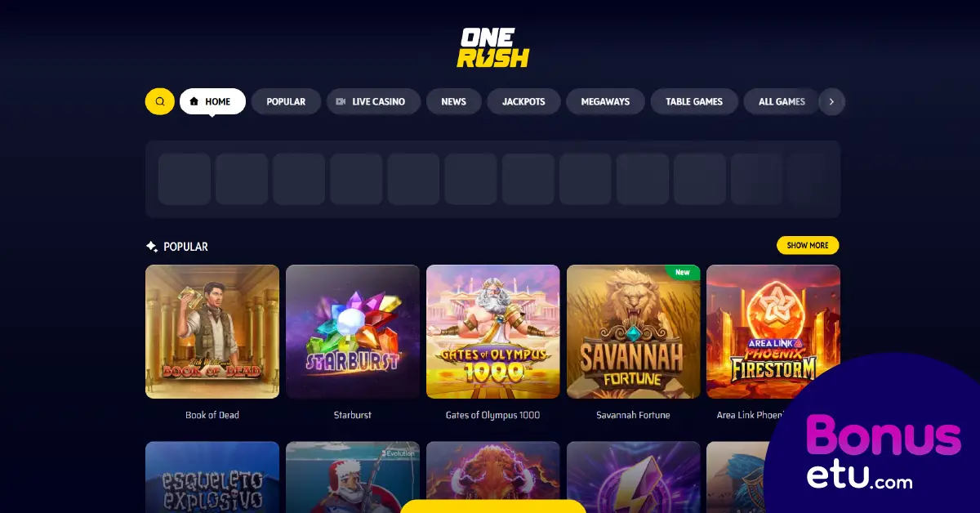The height and width of the screenshot is (513, 980).
Task: Show the All Games category
Action: coord(782,101)
